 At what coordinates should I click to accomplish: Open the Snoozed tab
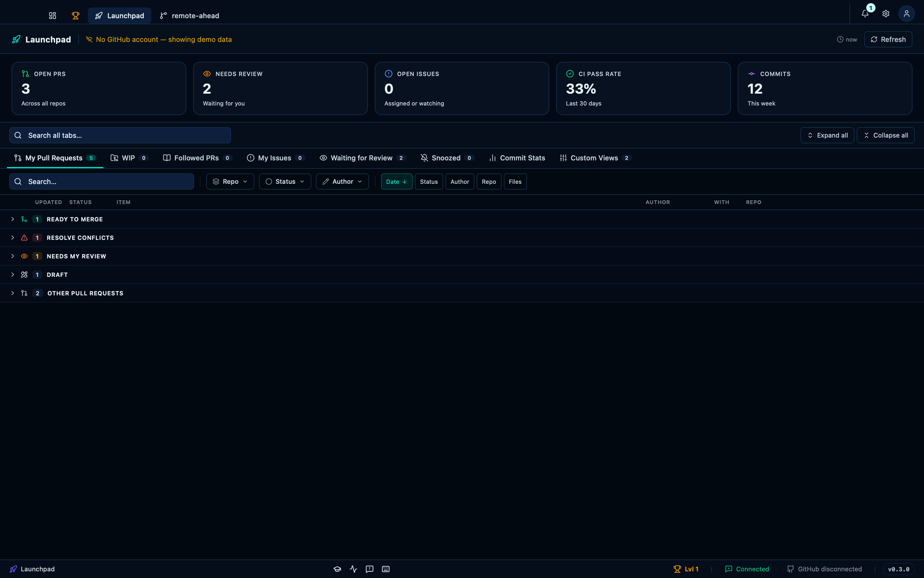[x=447, y=158]
